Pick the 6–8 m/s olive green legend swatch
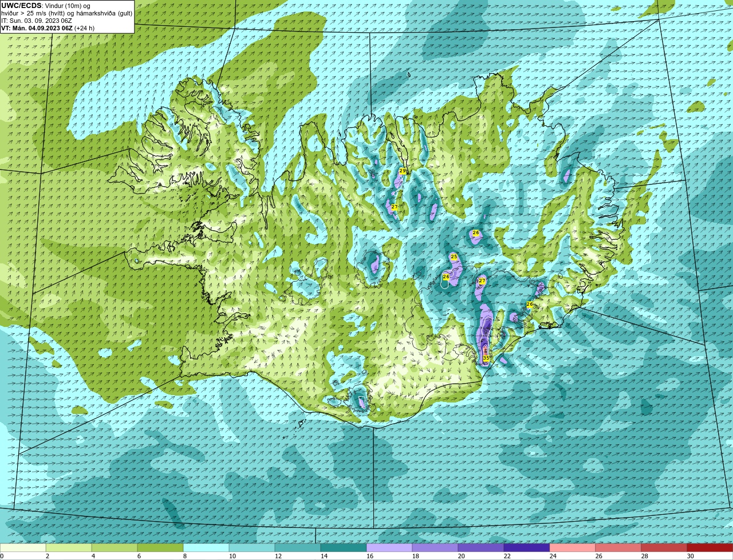Viewport: 733px width, 560px height. pyautogui.click(x=160, y=547)
